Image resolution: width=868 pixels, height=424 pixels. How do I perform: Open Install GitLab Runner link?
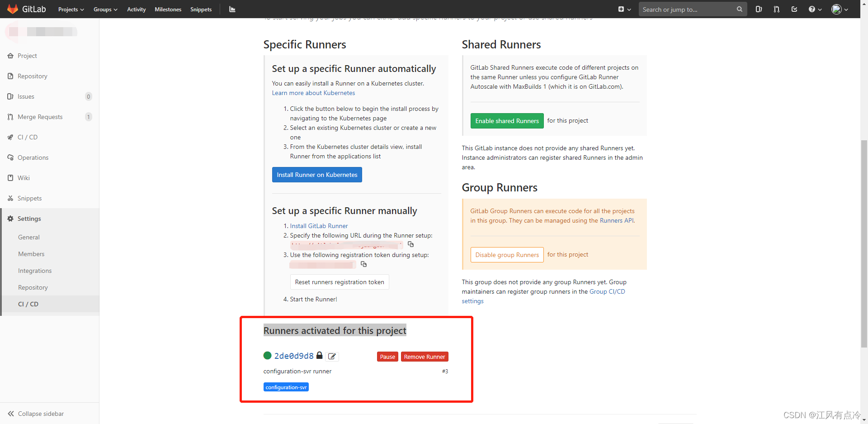point(319,226)
